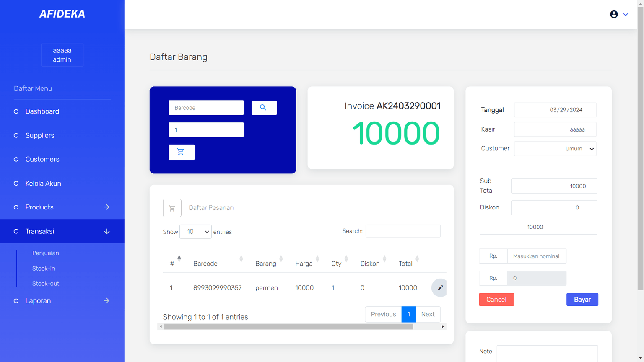Sort table by Total column arrows
The image size is (644, 362).
[x=417, y=259]
